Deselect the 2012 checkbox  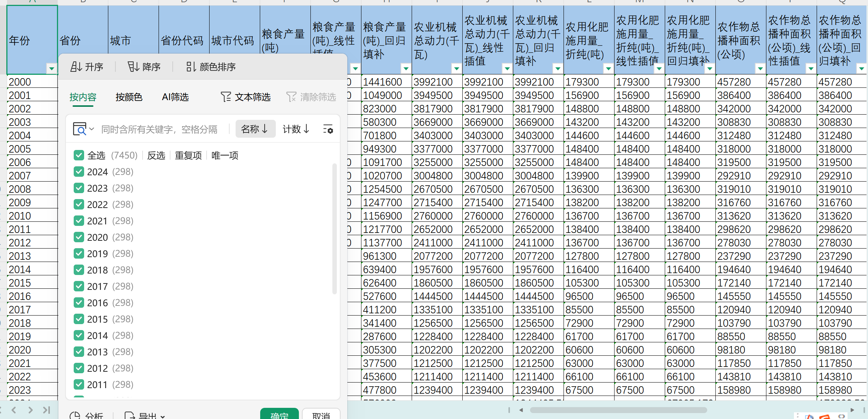click(79, 368)
